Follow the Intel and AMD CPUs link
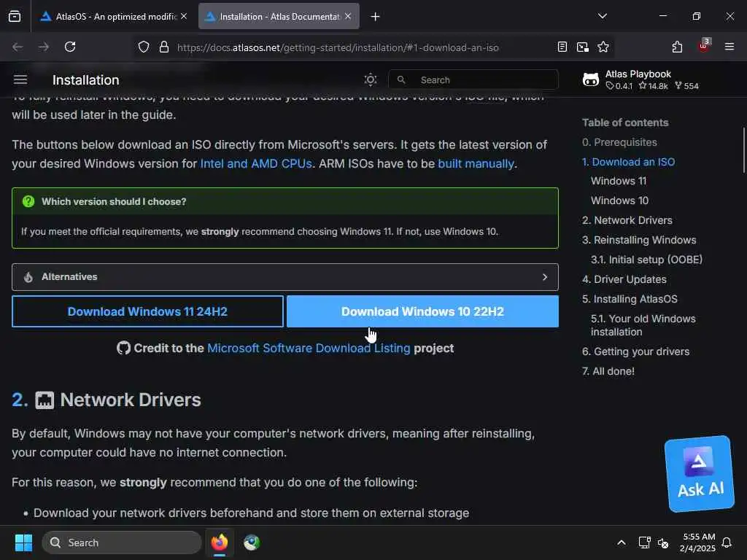This screenshot has height=560, width=747. click(x=256, y=164)
